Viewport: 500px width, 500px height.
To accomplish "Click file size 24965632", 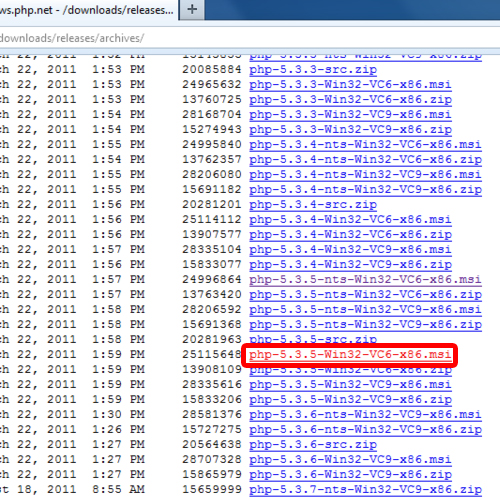I will (x=212, y=84).
